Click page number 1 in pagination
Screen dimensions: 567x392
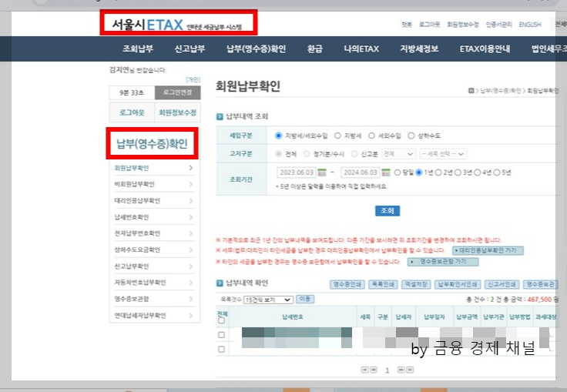coord(388,370)
